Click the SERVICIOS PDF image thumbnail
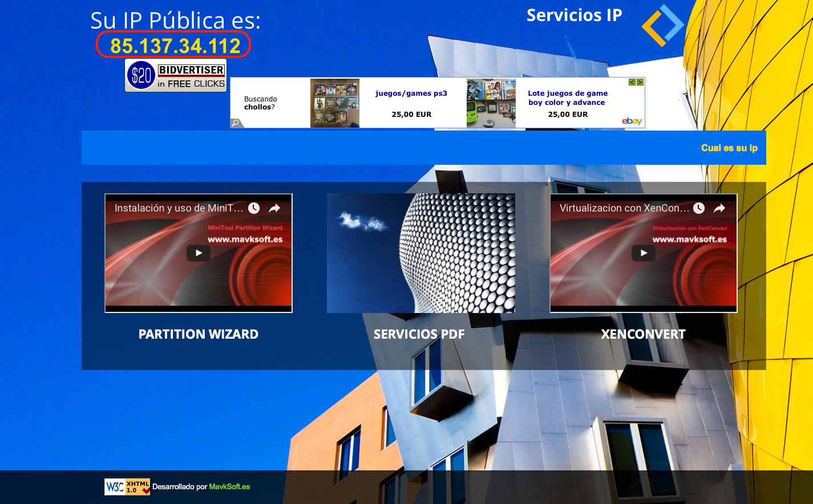Viewport: 813px width, 504px height. pyautogui.click(x=420, y=253)
